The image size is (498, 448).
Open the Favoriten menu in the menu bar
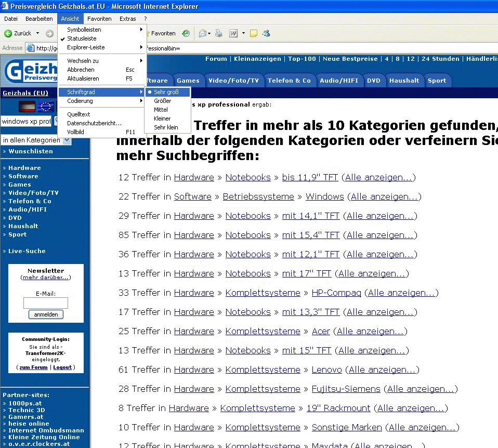tap(99, 19)
